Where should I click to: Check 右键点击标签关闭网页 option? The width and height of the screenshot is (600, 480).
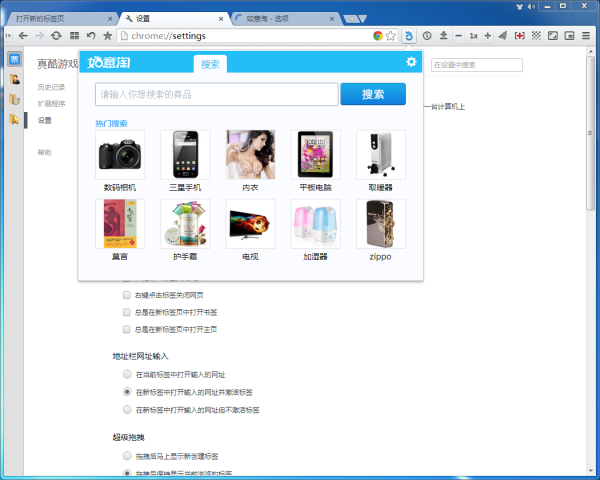pyautogui.click(x=127, y=295)
